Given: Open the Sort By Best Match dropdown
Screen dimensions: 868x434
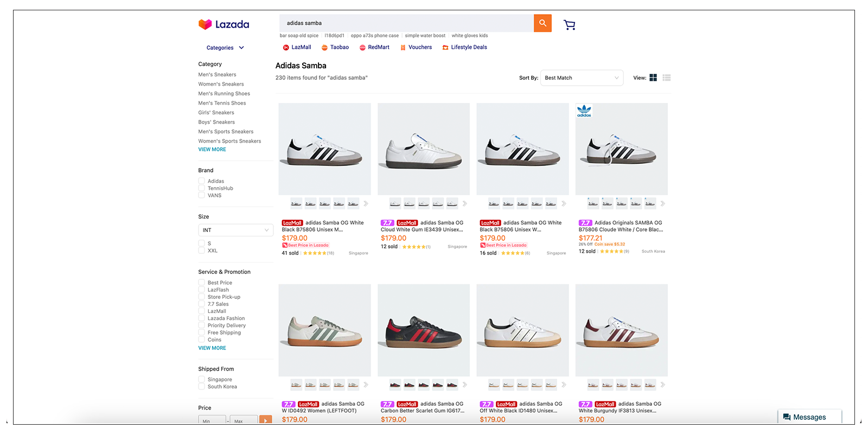Looking at the screenshot, I should point(582,78).
